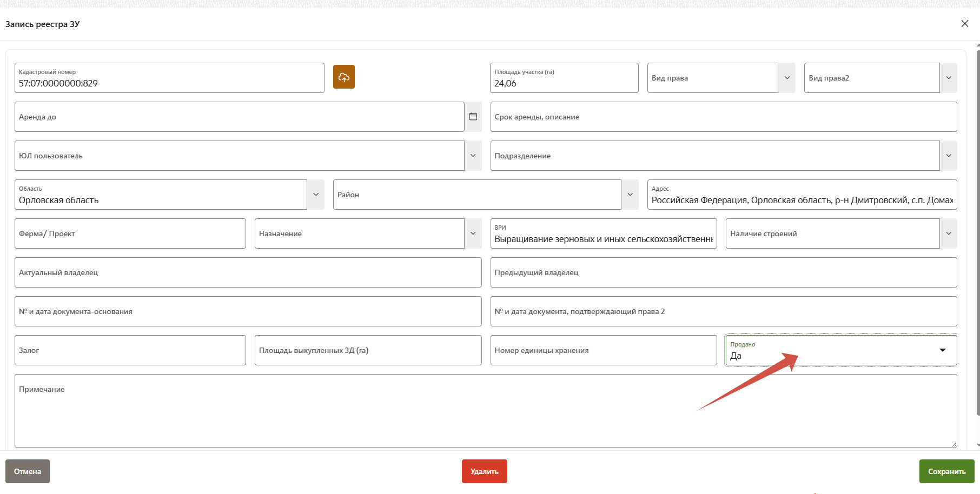Close the Запись реестра ЗУ dialog
Screen dimensions: 980x494
964,24
